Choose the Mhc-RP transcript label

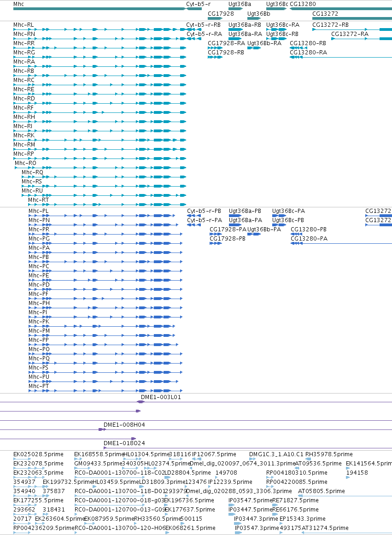[24, 154]
